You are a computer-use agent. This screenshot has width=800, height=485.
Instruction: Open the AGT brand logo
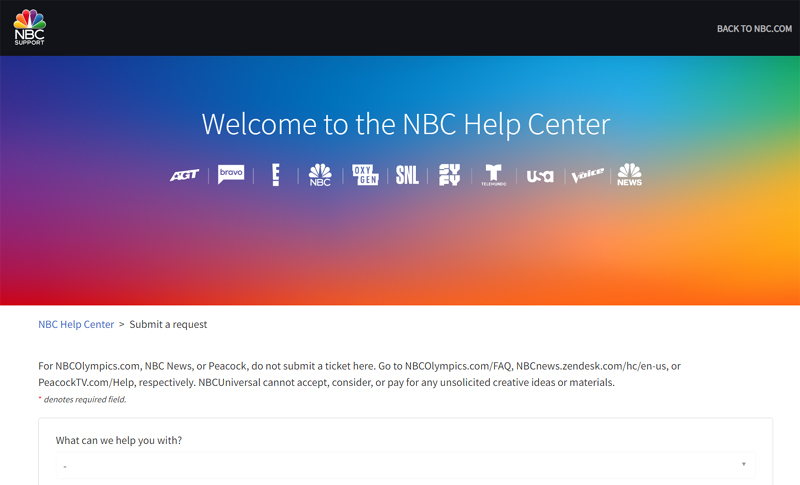pos(185,175)
